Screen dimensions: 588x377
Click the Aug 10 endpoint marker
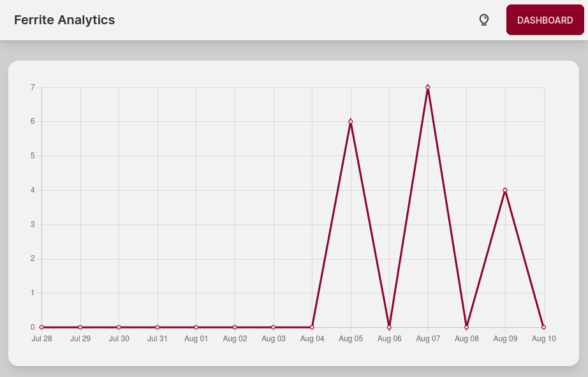tap(543, 327)
